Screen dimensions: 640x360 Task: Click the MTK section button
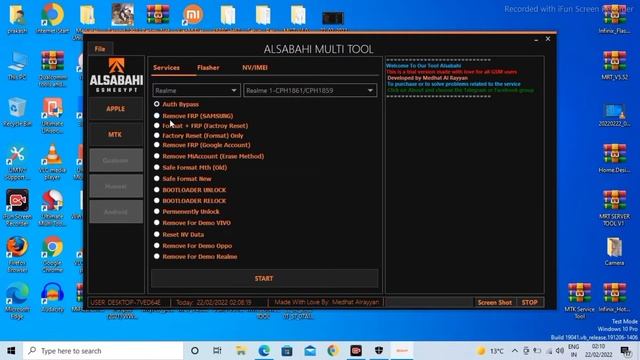[116, 134]
